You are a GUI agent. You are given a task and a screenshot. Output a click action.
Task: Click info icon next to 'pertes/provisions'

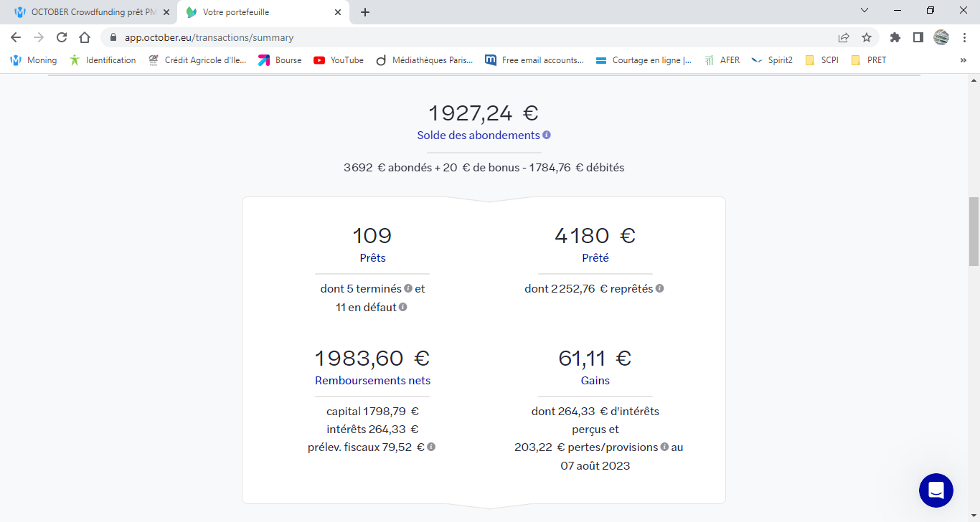[664, 447]
